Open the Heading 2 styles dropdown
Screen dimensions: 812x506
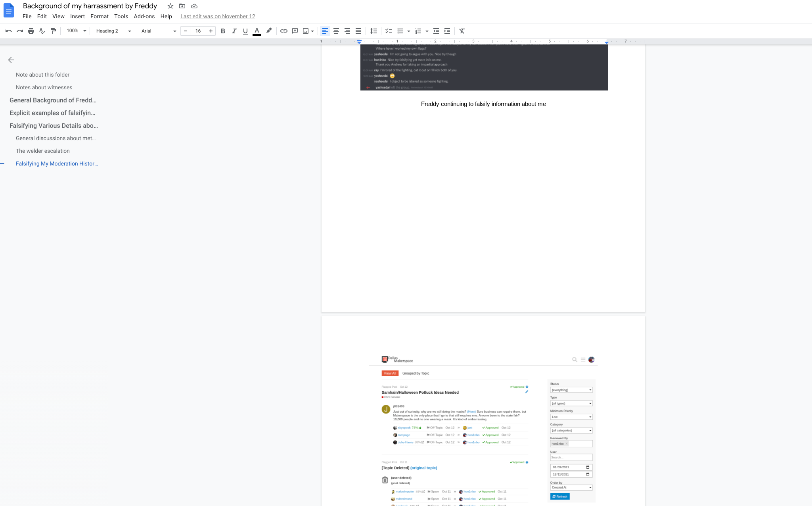click(x=113, y=31)
